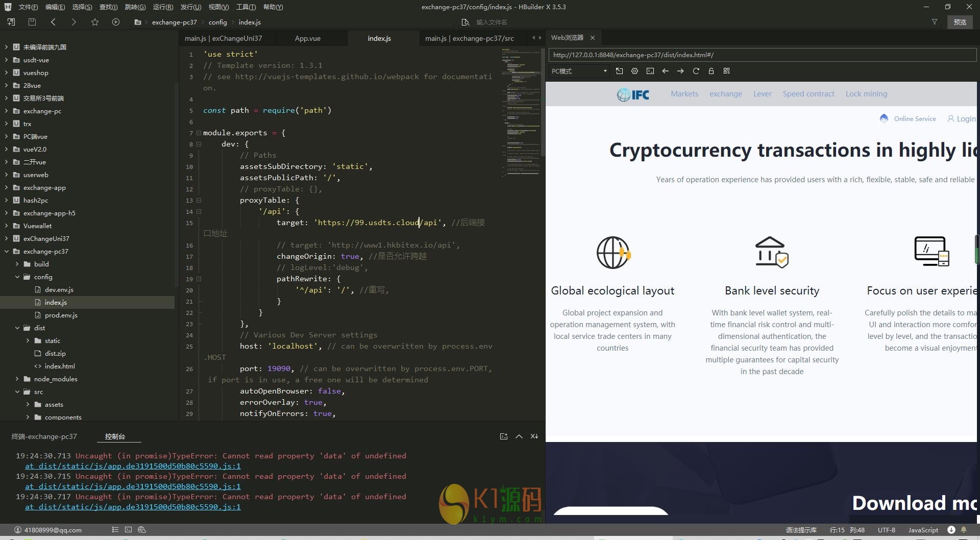Click the 41808999@qq.com account in status bar

click(x=48, y=530)
